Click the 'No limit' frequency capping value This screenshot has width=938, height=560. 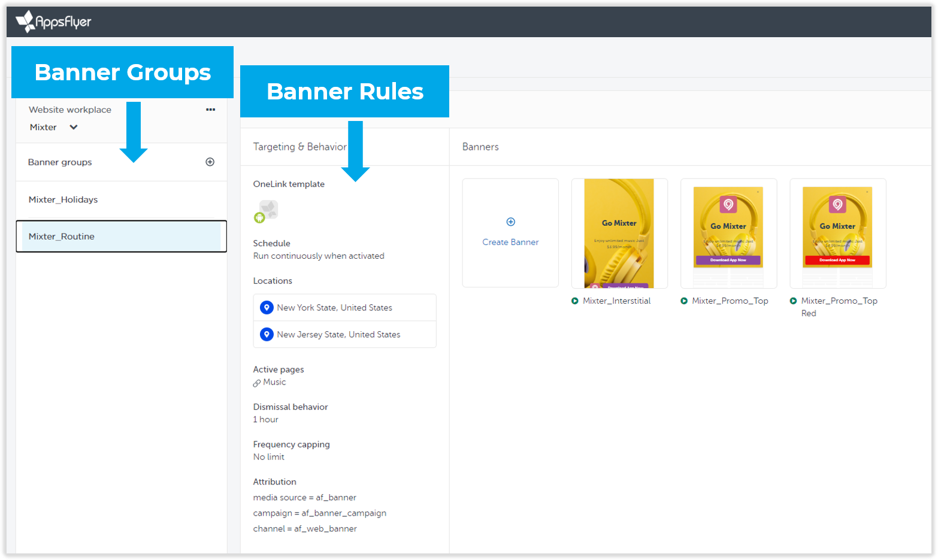[x=268, y=456]
